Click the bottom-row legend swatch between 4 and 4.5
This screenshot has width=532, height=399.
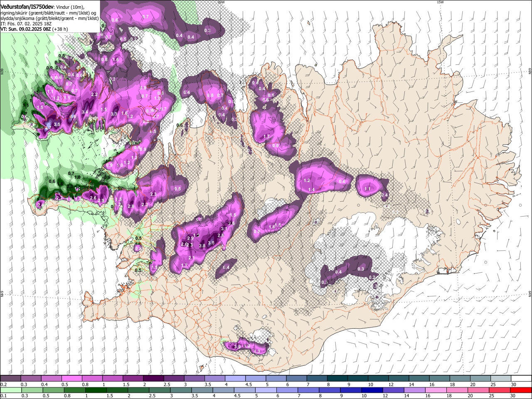pos(223,390)
